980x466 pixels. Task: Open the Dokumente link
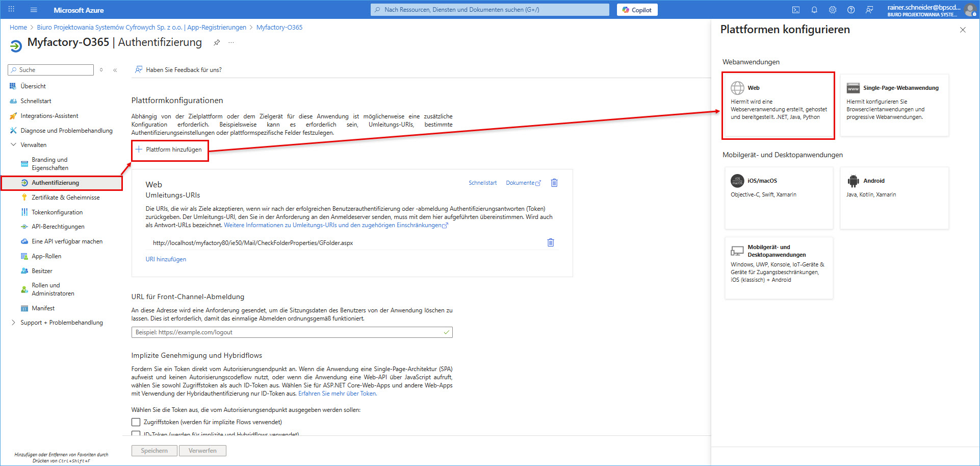coord(523,183)
